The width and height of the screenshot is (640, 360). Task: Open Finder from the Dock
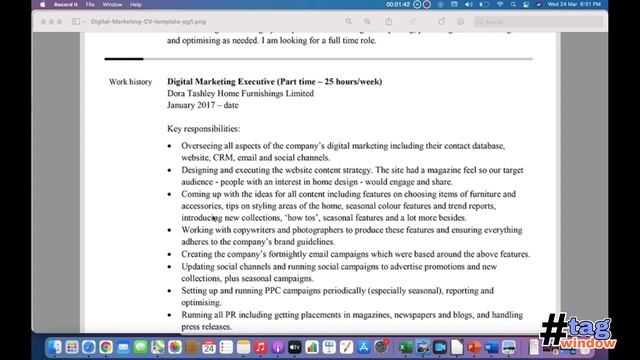[x=54, y=347]
